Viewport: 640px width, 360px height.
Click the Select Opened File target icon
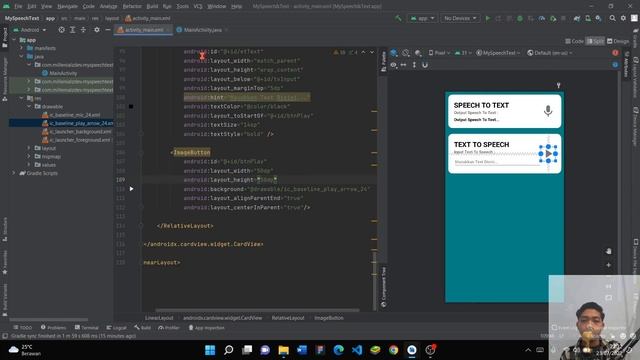click(x=61, y=30)
